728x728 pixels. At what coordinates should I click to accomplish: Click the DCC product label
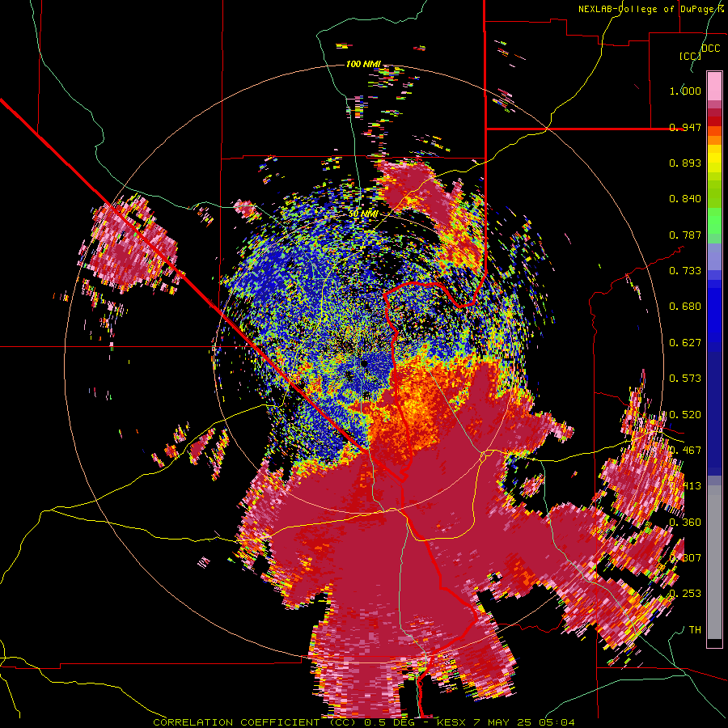click(x=710, y=49)
